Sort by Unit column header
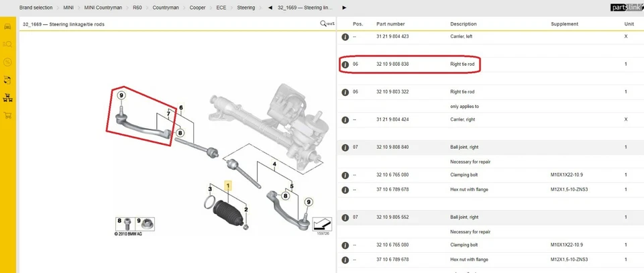 tap(629, 23)
